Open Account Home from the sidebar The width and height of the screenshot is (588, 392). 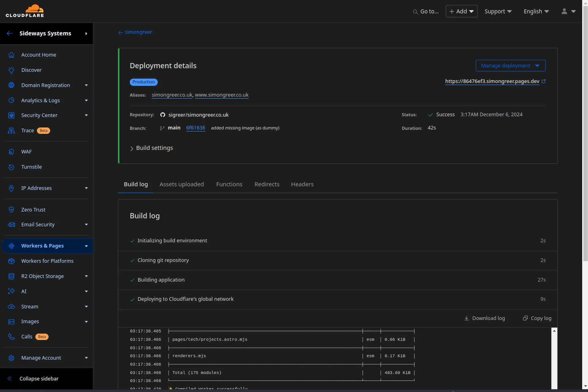[38, 55]
